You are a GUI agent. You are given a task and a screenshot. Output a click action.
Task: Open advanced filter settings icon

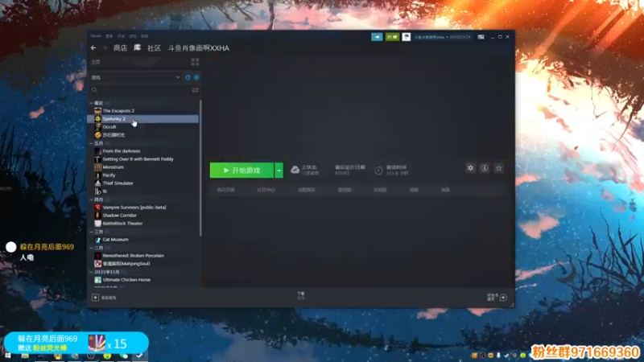[x=195, y=90]
